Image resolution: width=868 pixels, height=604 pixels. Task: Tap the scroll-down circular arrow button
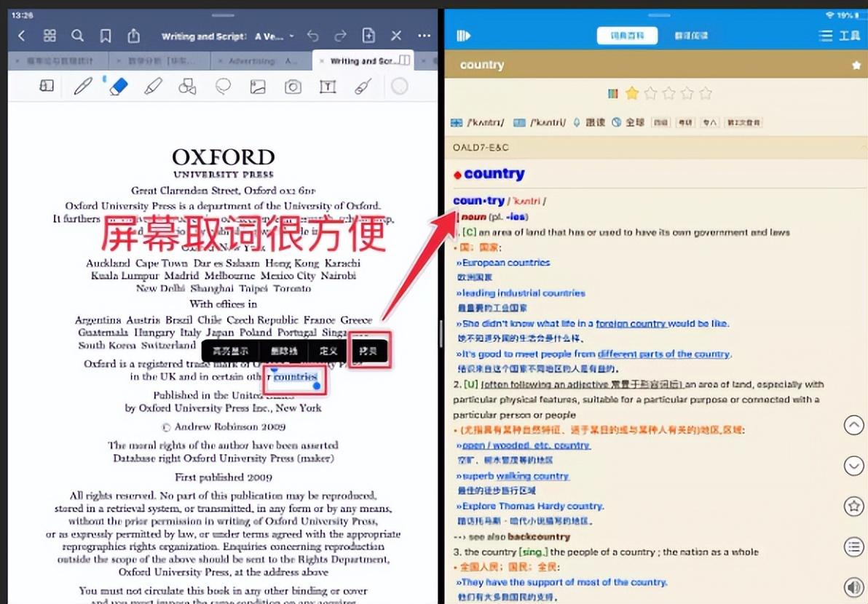(853, 466)
